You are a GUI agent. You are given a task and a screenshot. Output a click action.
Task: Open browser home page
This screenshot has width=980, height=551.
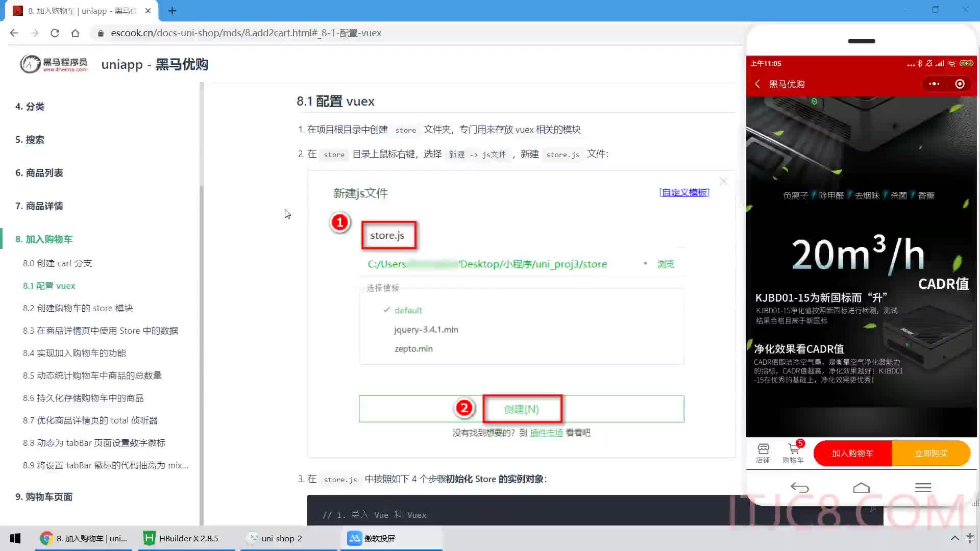[x=75, y=33]
